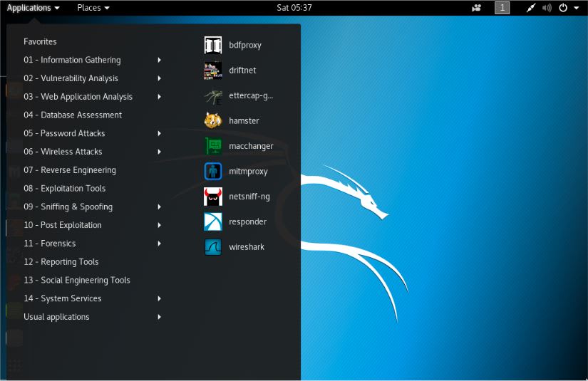
Task: Click the ettercap-g... text label
Action: pyautogui.click(x=251, y=96)
